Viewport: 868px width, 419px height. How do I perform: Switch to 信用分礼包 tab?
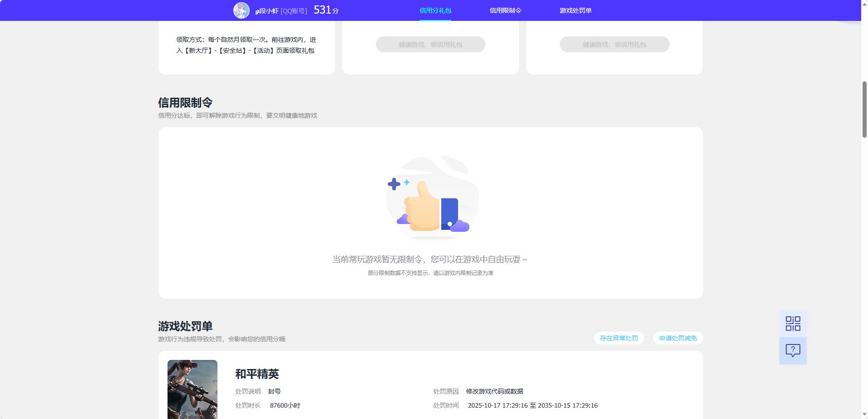tap(435, 10)
